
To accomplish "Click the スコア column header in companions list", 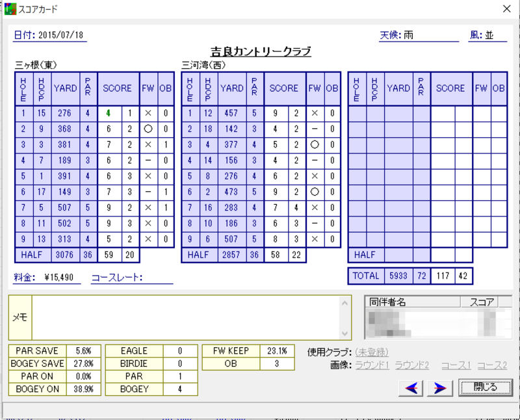I will tap(479, 302).
